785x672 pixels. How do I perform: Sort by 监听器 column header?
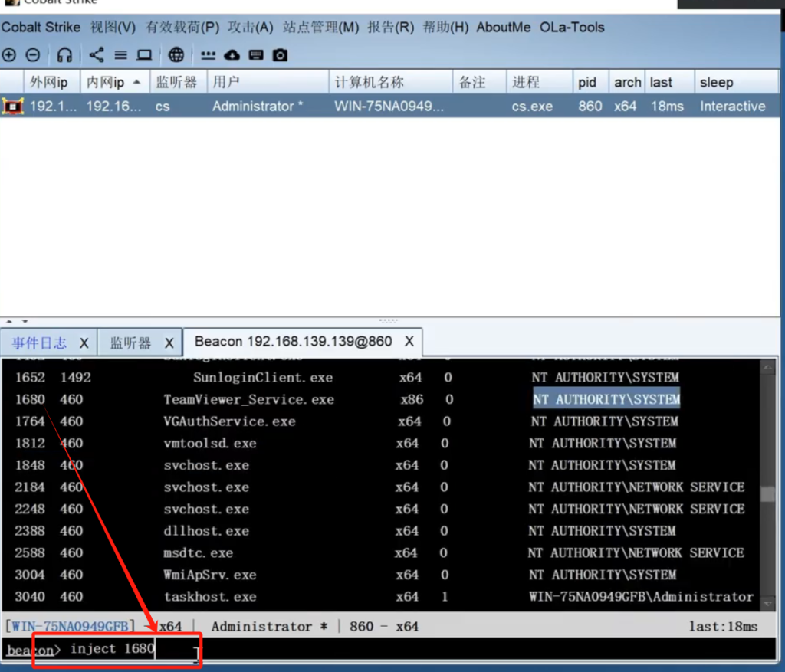click(x=178, y=82)
